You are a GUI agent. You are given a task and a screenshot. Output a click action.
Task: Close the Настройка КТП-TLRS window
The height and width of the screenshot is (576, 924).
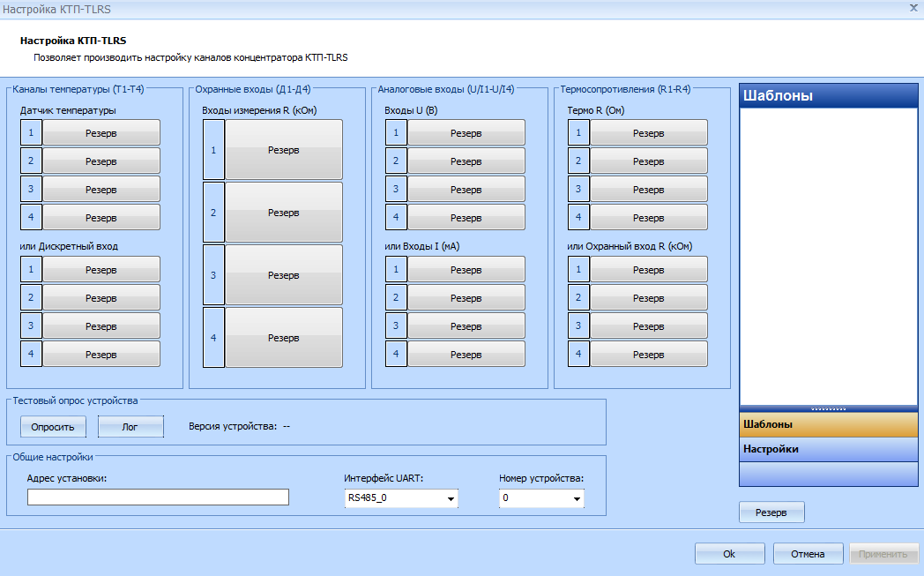(x=913, y=8)
